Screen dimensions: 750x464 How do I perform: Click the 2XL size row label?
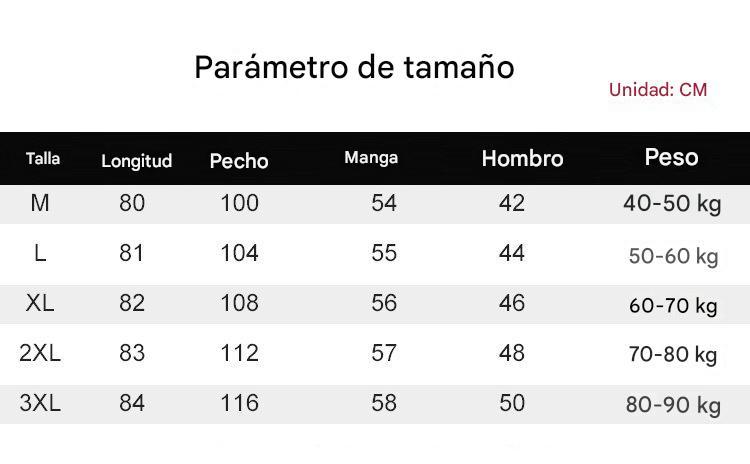tap(40, 353)
